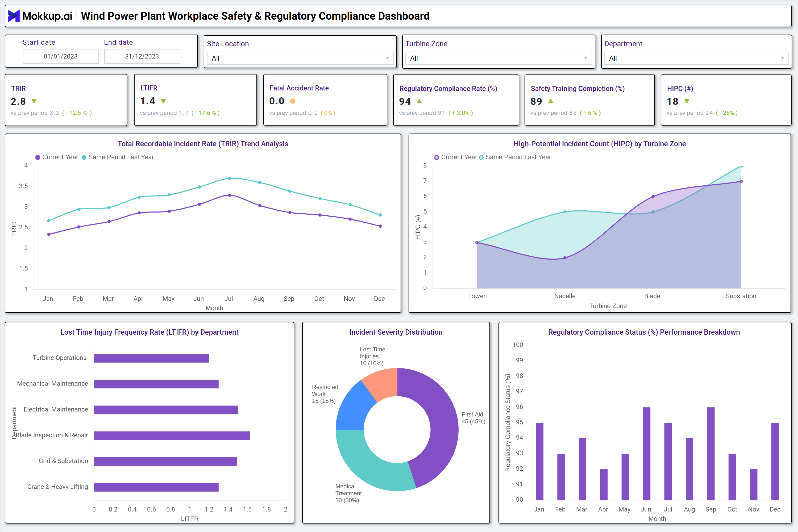Image resolution: width=798 pixels, height=532 pixels.
Task: Click the Crane & Heavy Lifting LTIFR bar
Action: pyautogui.click(x=156, y=487)
